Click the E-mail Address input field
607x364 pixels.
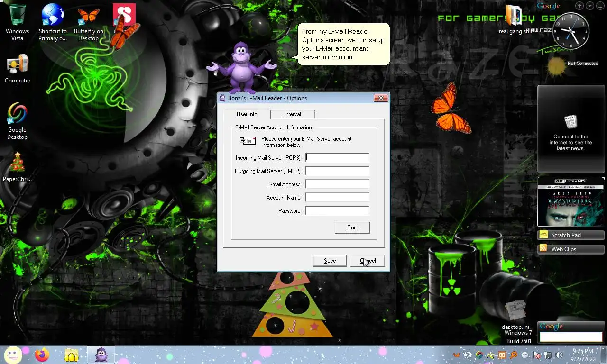point(337,184)
